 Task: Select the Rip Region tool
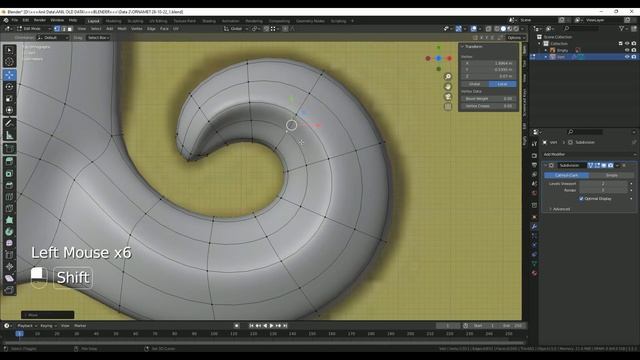pos(9,290)
